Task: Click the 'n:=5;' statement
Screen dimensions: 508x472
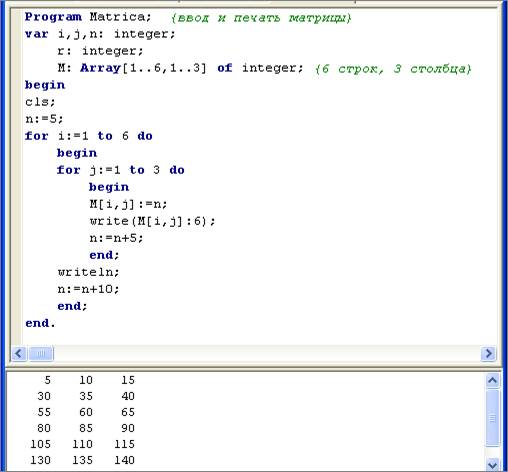Action: [44, 119]
